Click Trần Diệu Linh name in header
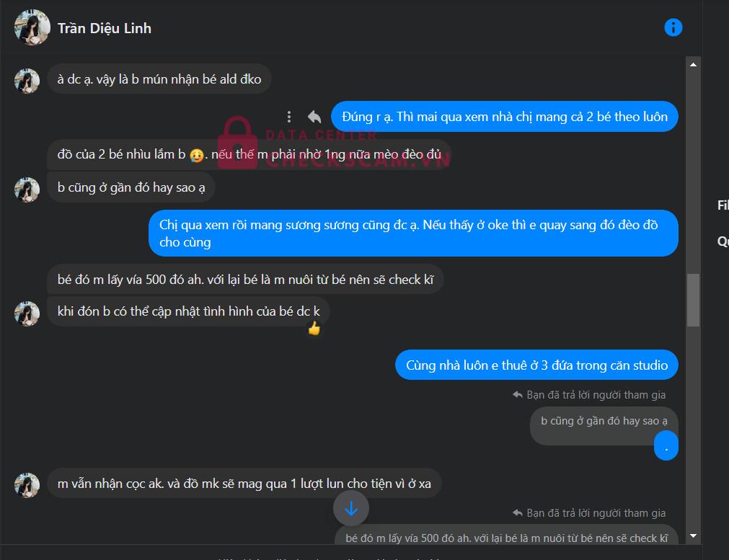 (105, 28)
